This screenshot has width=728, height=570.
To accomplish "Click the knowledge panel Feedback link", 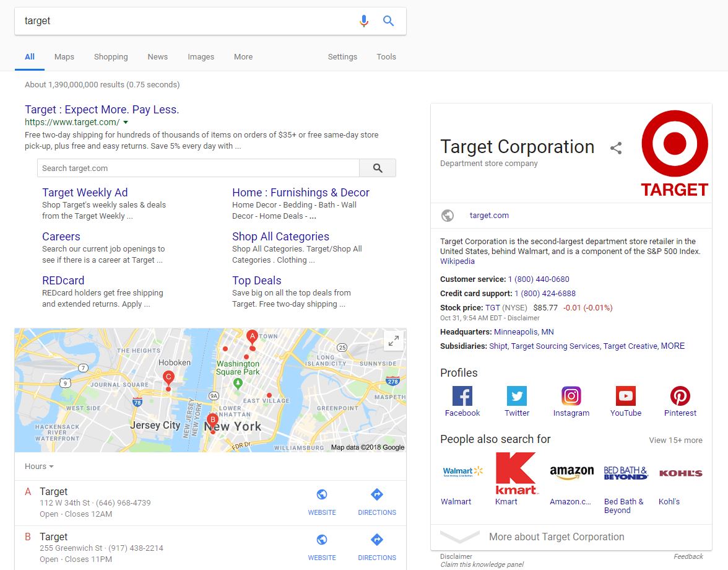I will click(688, 556).
